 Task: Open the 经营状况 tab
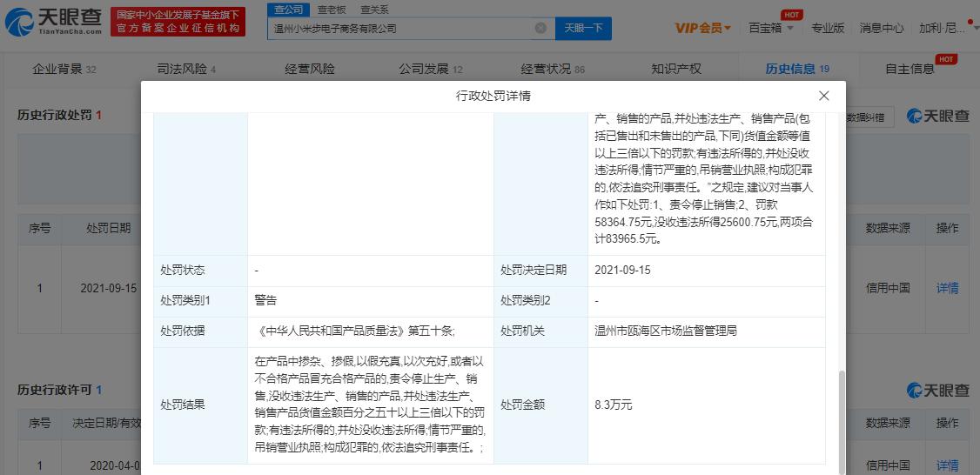pyautogui.click(x=553, y=70)
